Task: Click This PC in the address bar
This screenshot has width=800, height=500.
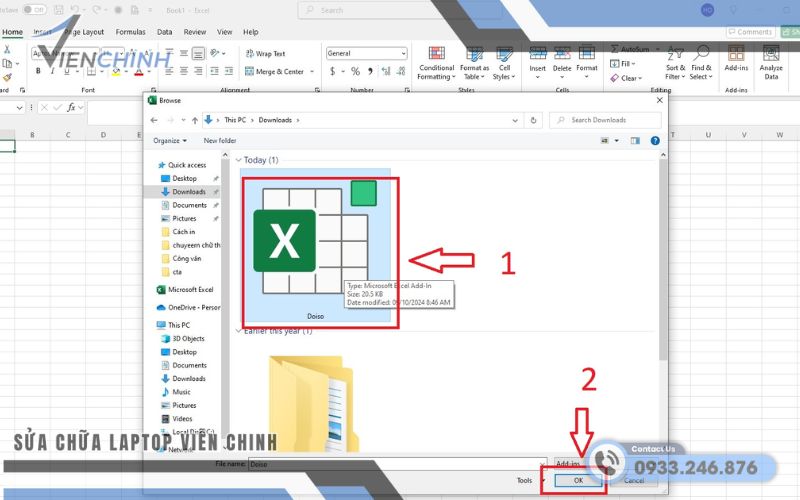Action: click(235, 120)
